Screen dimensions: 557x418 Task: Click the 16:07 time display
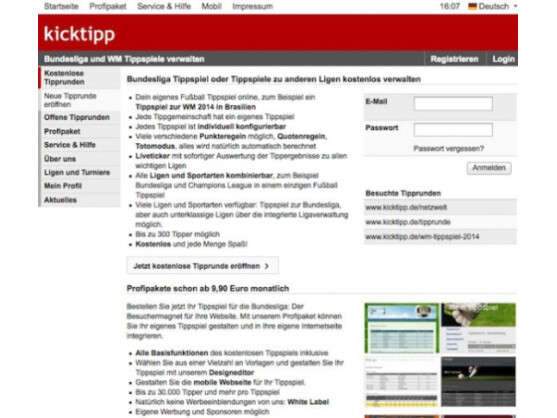point(449,6)
